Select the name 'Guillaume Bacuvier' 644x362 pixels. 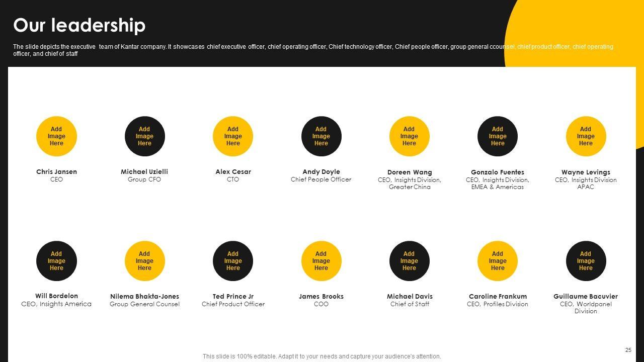(x=586, y=296)
